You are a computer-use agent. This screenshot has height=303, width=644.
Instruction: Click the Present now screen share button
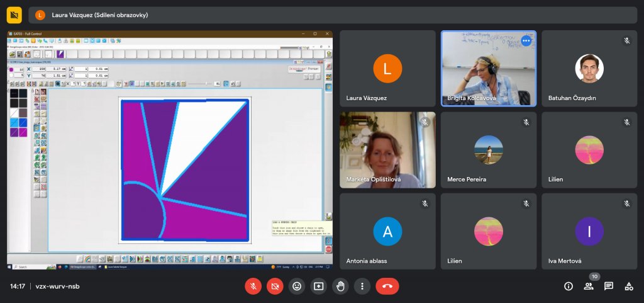(x=318, y=286)
